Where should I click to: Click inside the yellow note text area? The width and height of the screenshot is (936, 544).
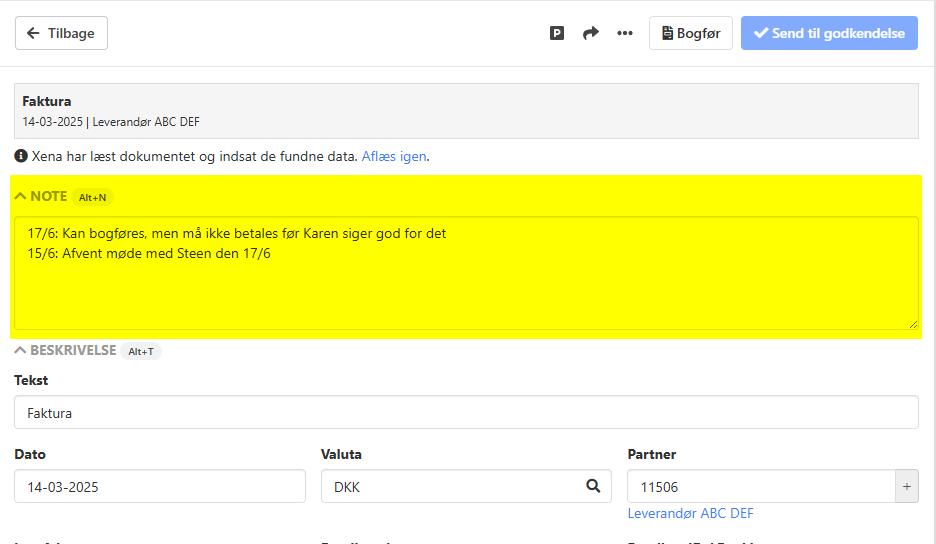pyautogui.click(x=466, y=290)
